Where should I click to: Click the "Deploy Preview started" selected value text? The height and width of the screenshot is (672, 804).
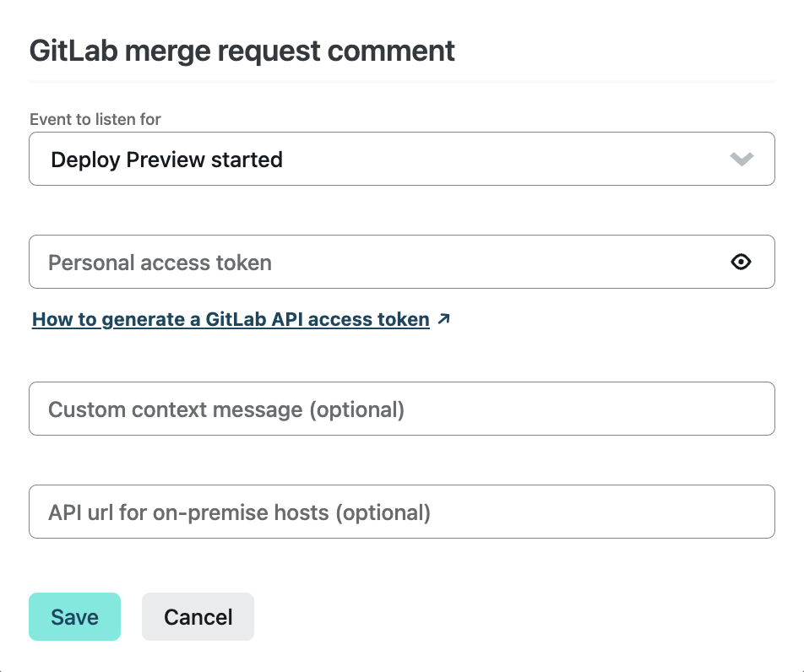pos(166,159)
